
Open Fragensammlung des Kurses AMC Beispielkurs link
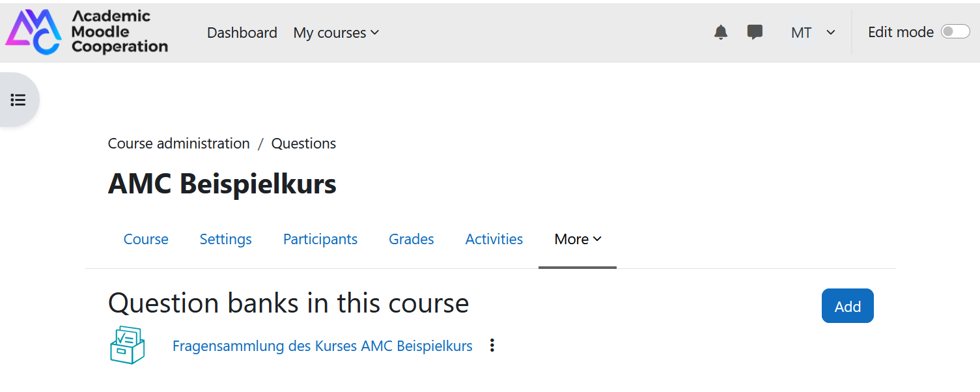coord(322,346)
